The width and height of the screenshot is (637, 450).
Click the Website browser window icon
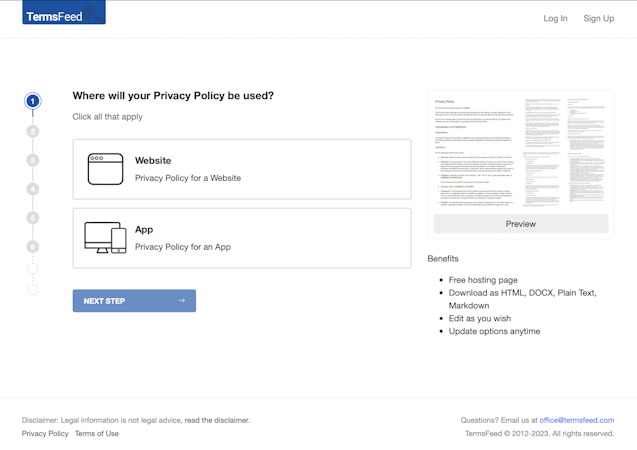[105, 169]
